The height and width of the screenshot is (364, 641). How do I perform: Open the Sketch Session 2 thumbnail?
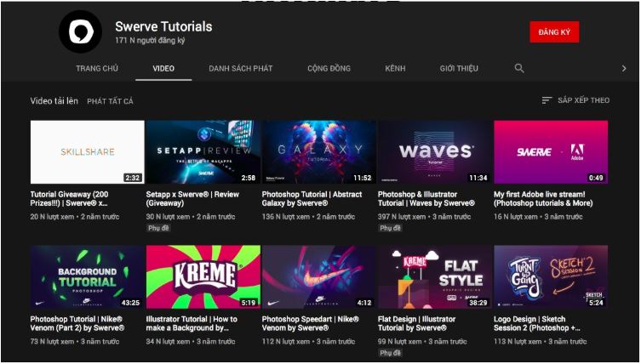tap(551, 277)
